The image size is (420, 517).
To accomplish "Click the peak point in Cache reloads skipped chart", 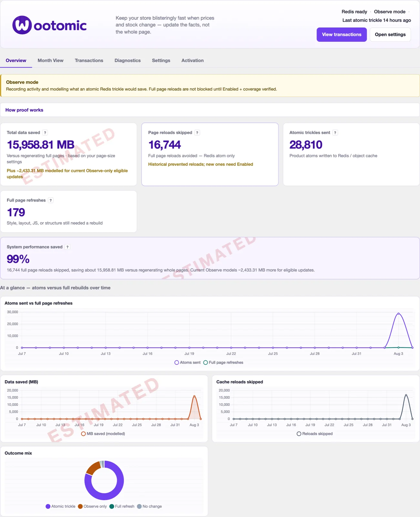I will [406, 395].
